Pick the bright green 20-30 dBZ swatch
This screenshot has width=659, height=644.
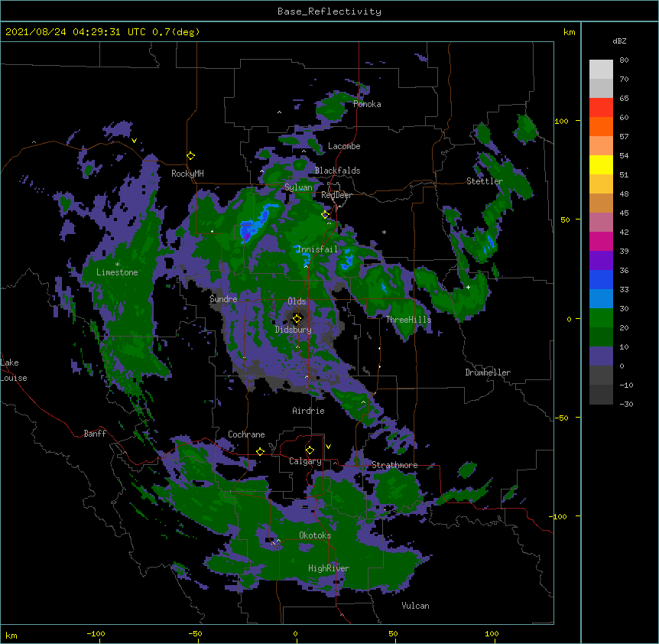coord(601,318)
